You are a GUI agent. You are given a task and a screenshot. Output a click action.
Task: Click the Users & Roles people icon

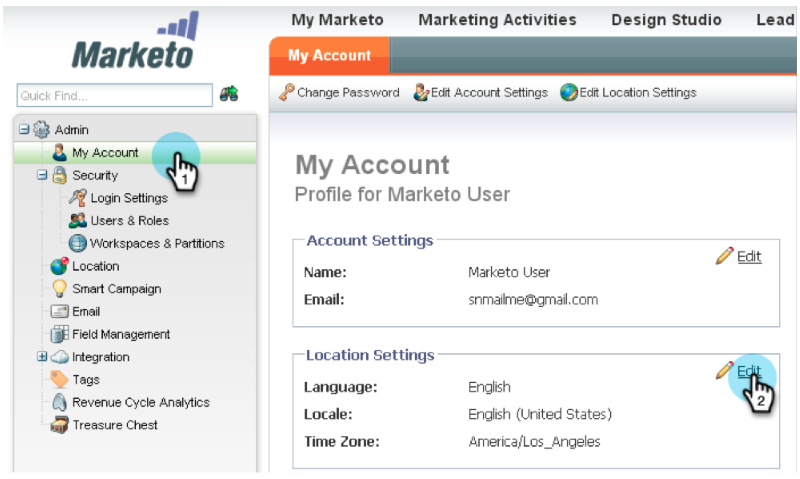78,220
